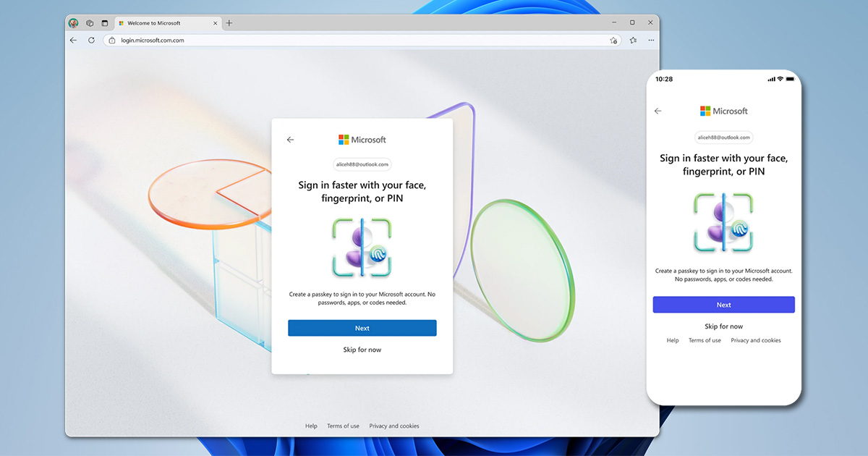Tap Skip for now on phone
868x456 pixels.
click(x=724, y=326)
